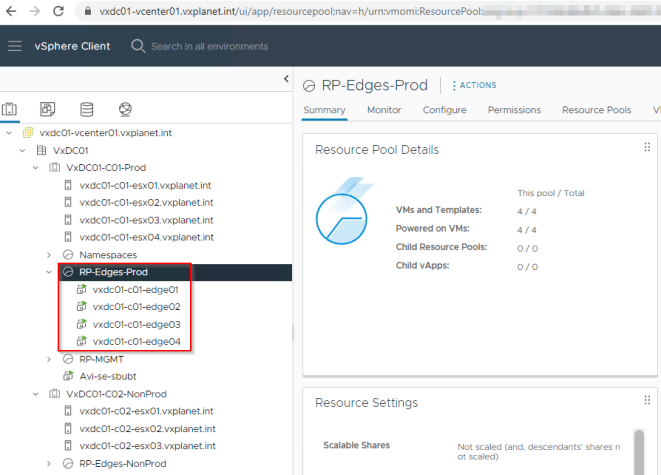Click the lock icon in the address bar
The image size is (661, 475).
pos(88,11)
